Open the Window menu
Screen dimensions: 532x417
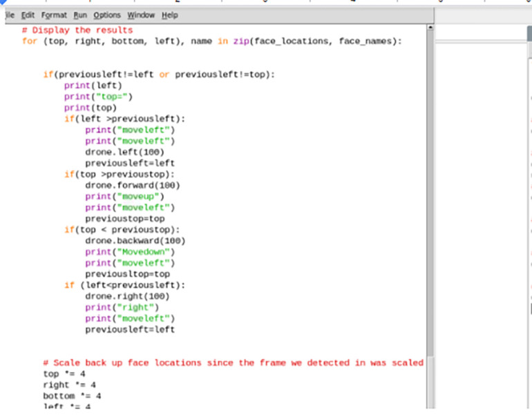tap(141, 15)
